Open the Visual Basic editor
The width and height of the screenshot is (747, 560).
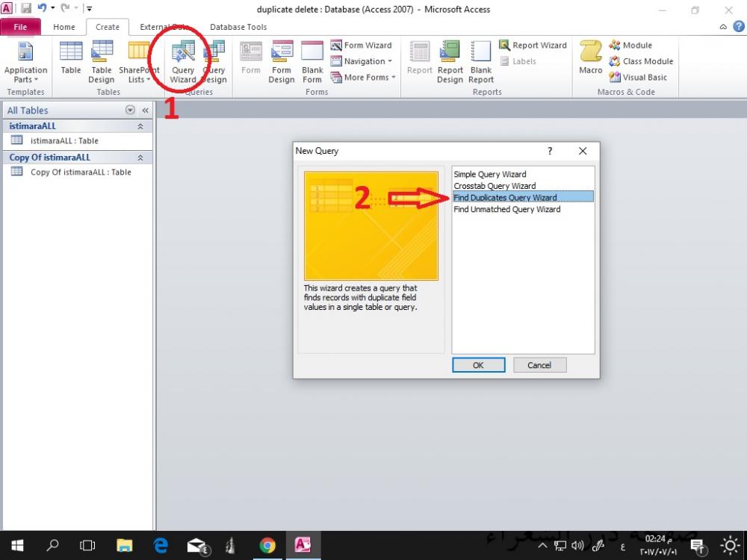(638, 77)
